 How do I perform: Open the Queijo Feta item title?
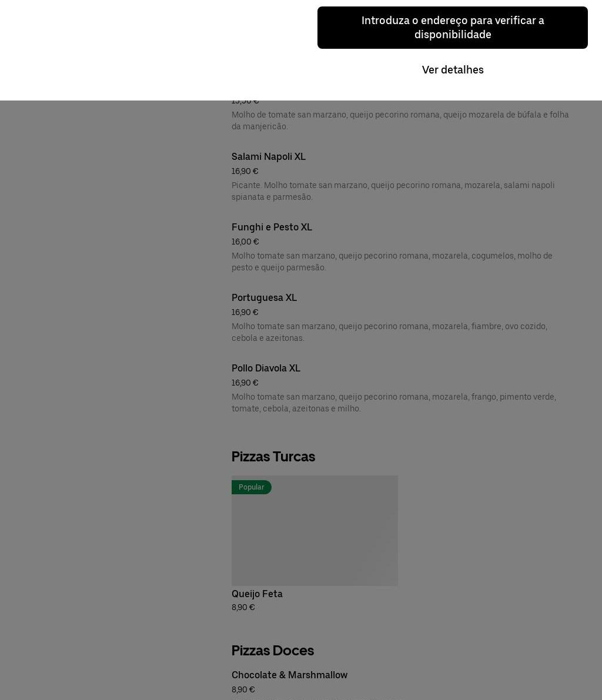pos(257,594)
